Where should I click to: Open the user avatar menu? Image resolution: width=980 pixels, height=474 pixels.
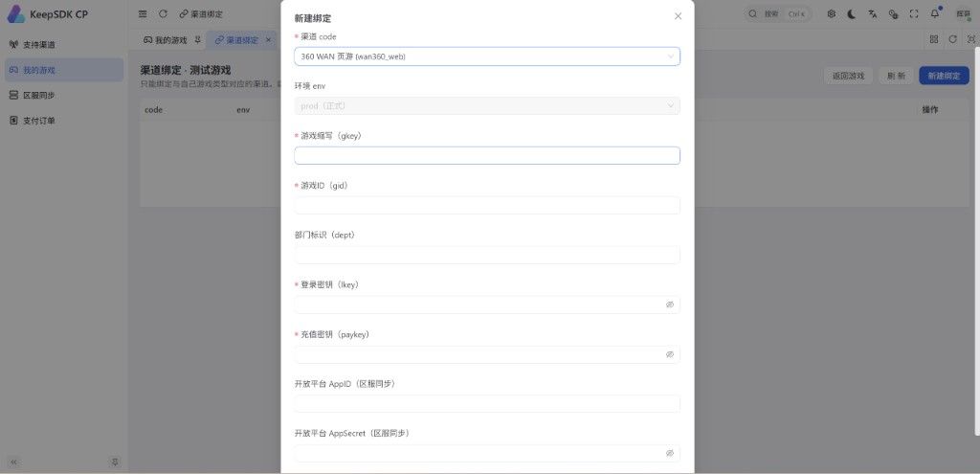[x=963, y=13]
